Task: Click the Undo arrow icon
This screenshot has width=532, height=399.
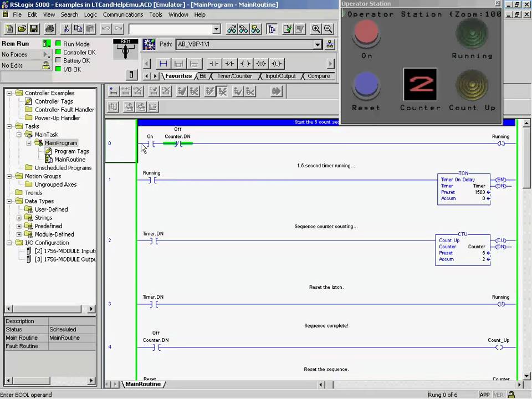Action: pyautogui.click(x=106, y=29)
